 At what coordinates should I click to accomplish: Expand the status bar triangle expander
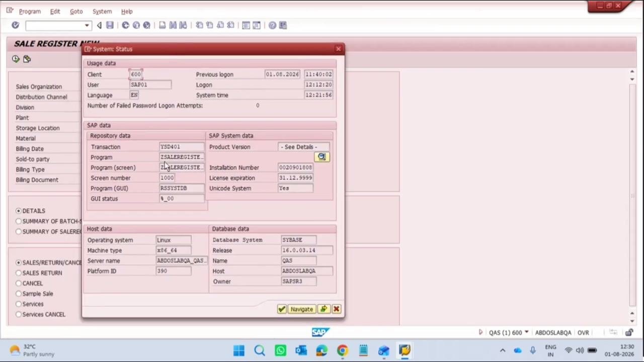click(480, 332)
